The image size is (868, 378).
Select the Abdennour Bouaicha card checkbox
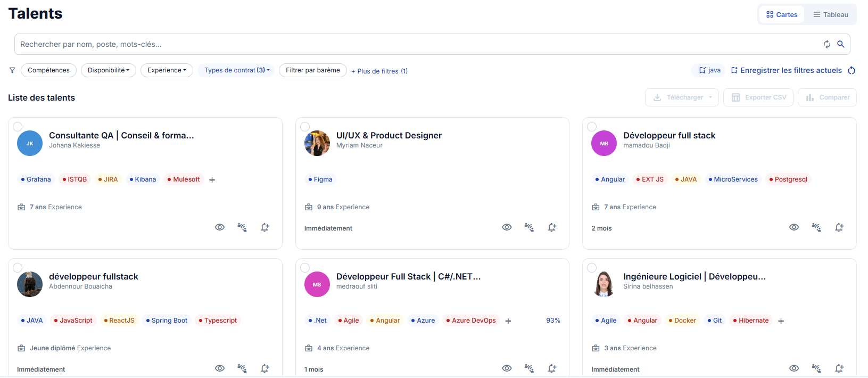click(x=18, y=268)
